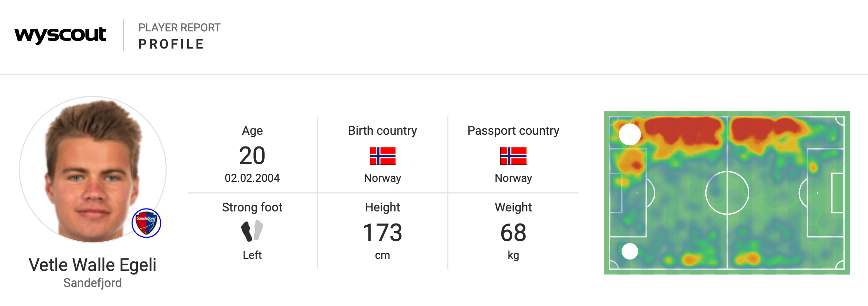The image size is (868, 306).
Task: Click the Sandefjord team name text
Action: coord(93,283)
